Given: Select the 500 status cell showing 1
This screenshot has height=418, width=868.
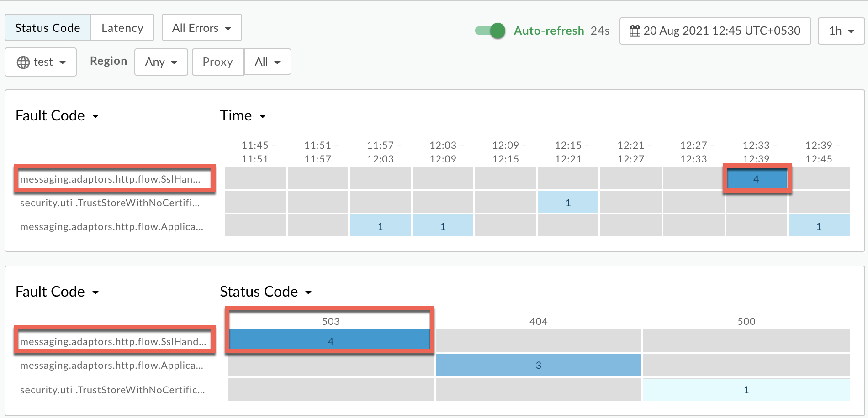Looking at the screenshot, I should (746, 390).
